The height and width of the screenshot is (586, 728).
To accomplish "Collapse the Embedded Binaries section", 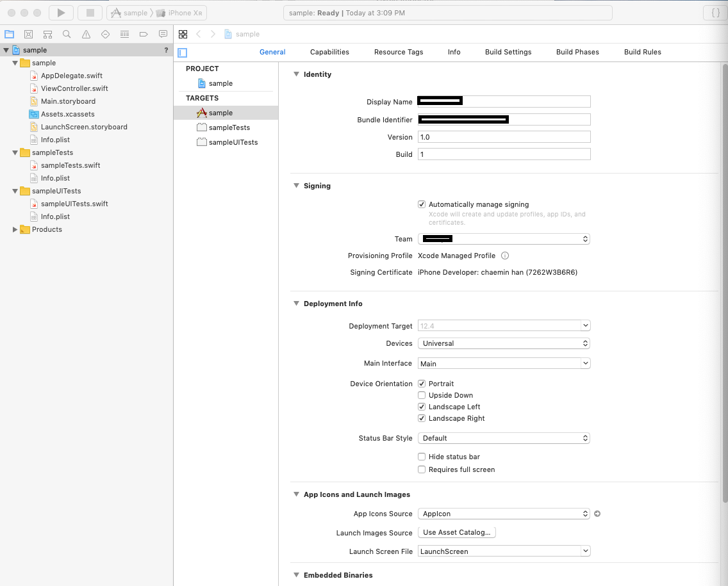I will coord(296,575).
